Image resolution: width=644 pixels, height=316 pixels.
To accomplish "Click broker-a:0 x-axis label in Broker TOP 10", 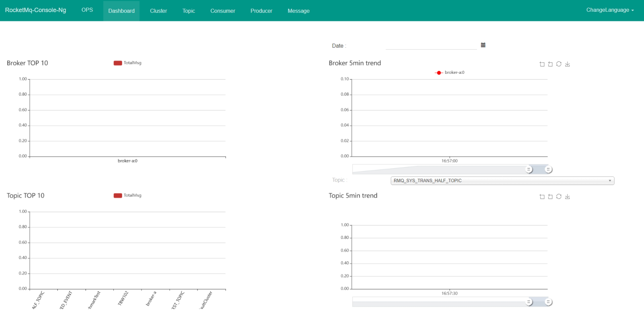I will [128, 161].
